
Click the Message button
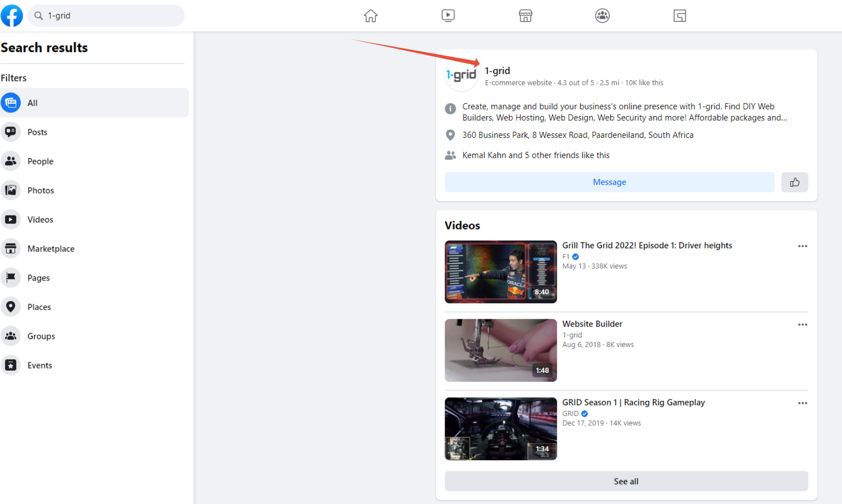pos(609,182)
